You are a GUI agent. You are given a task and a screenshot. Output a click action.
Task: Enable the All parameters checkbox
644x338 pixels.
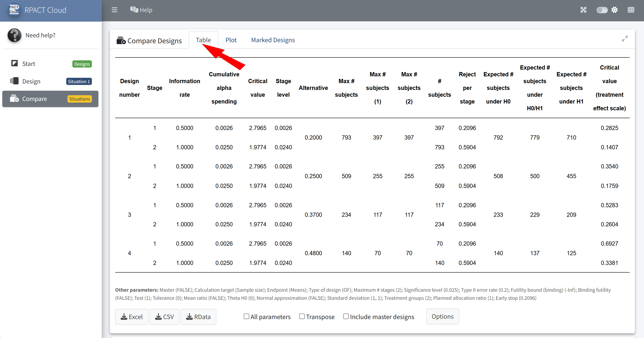[x=246, y=316]
